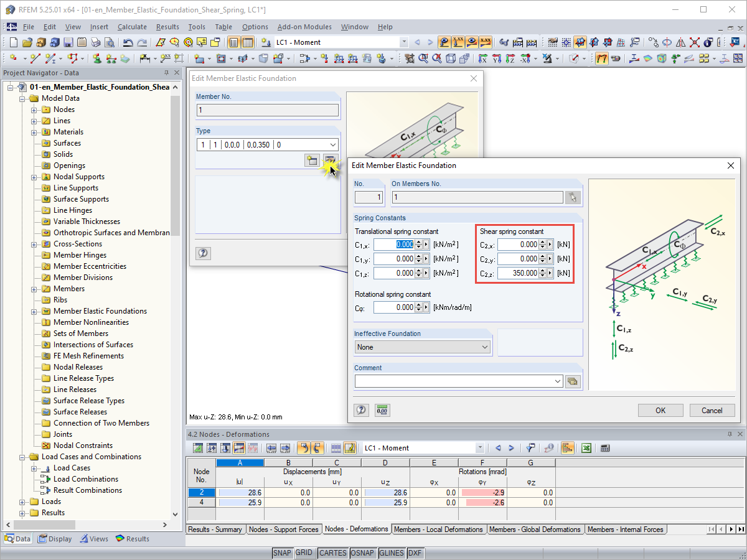Click the Cancel button
The height and width of the screenshot is (560, 747).
click(x=712, y=410)
